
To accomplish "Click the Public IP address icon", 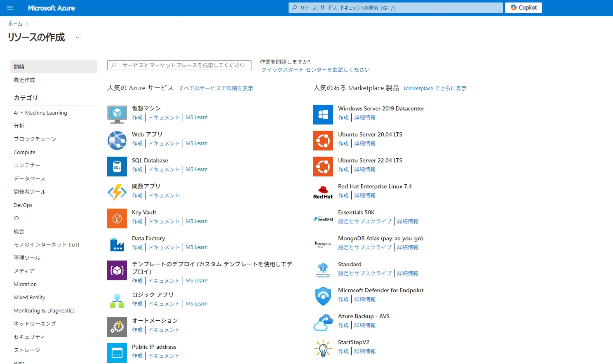I will (117, 353).
